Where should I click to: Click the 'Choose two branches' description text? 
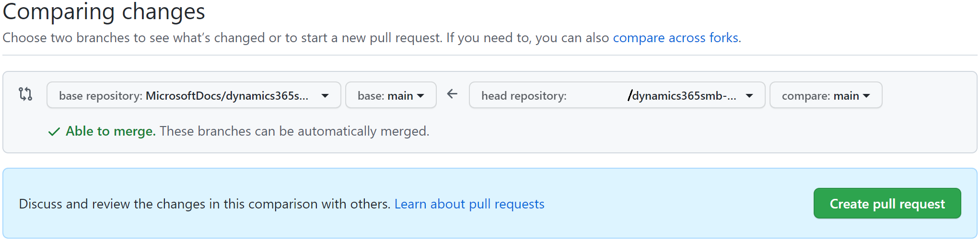(x=222, y=38)
